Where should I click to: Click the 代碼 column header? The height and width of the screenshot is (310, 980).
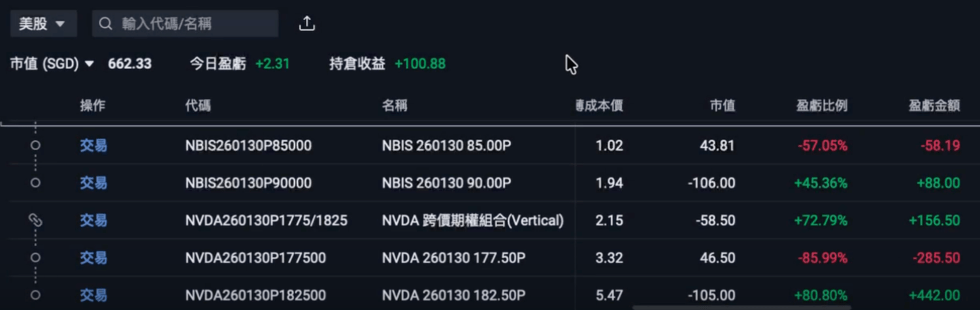(198, 106)
